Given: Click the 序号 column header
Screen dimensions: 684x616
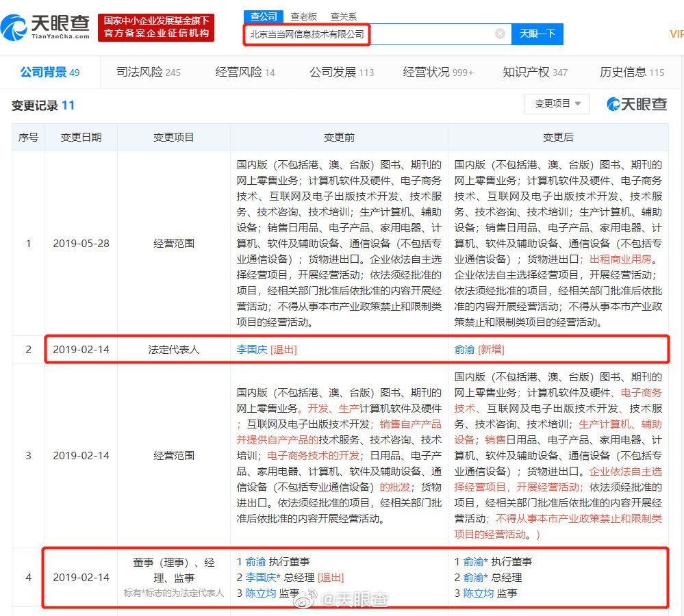Looking at the screenshot, I should pos(28,138).
